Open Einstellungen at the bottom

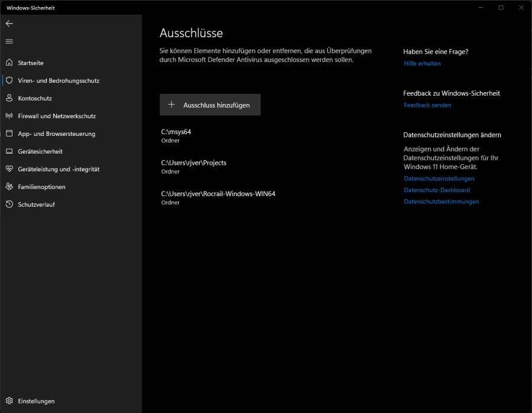click(37, 401)
